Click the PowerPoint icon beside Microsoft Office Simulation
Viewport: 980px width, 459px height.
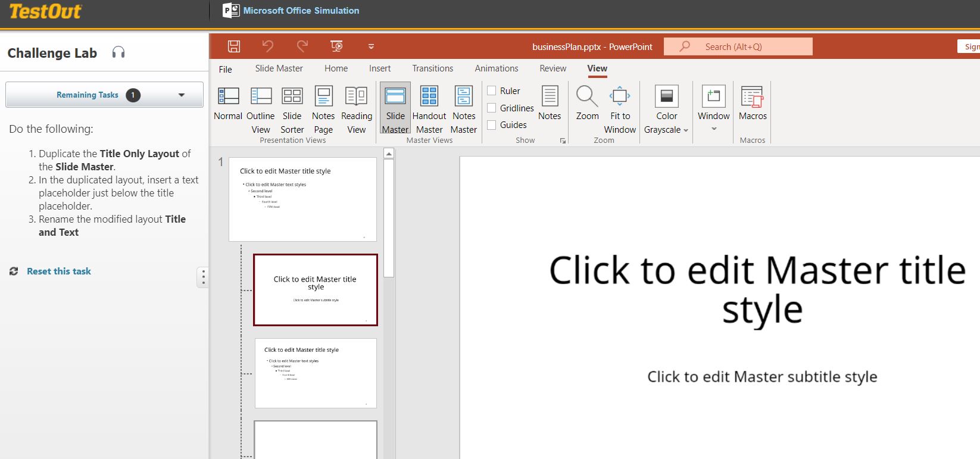[230, 11]
